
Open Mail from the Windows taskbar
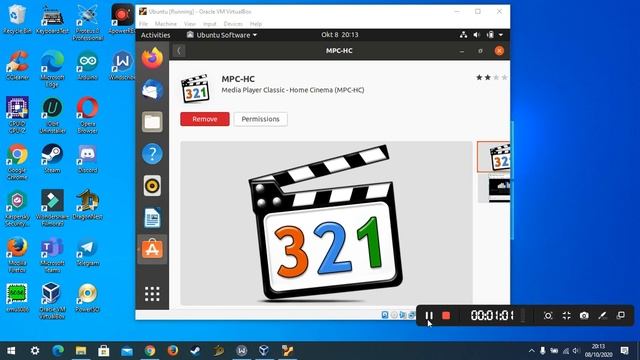coord(127,351)
